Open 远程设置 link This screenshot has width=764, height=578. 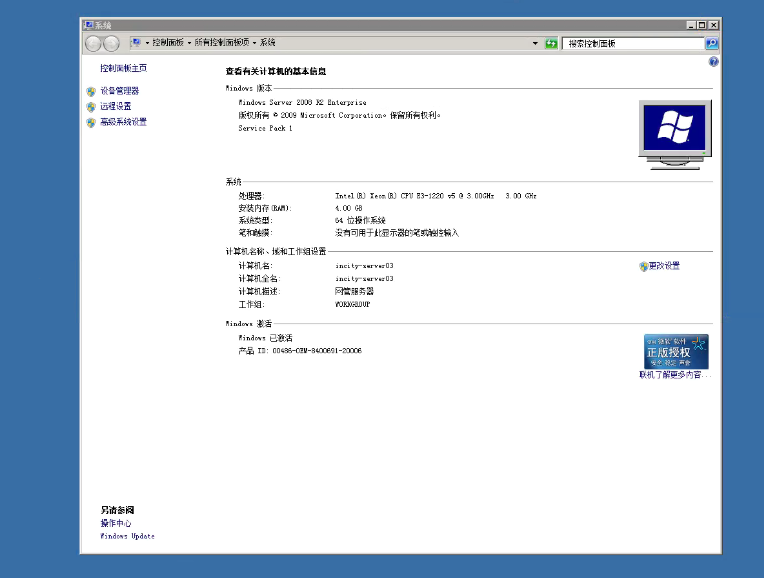(115, 106)
